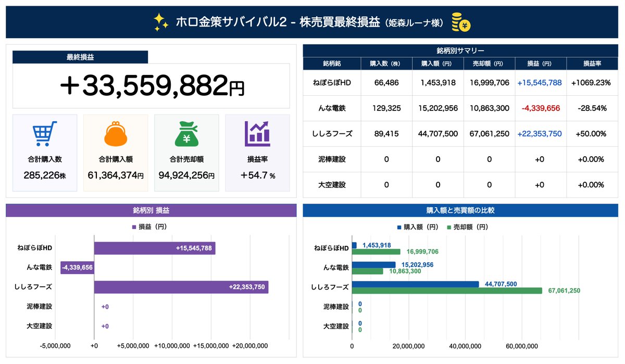The width and height of the screenshot is (625, 364).
Task: Click the 94,924,256円 total sale amount
Action: tap(186, 175)
